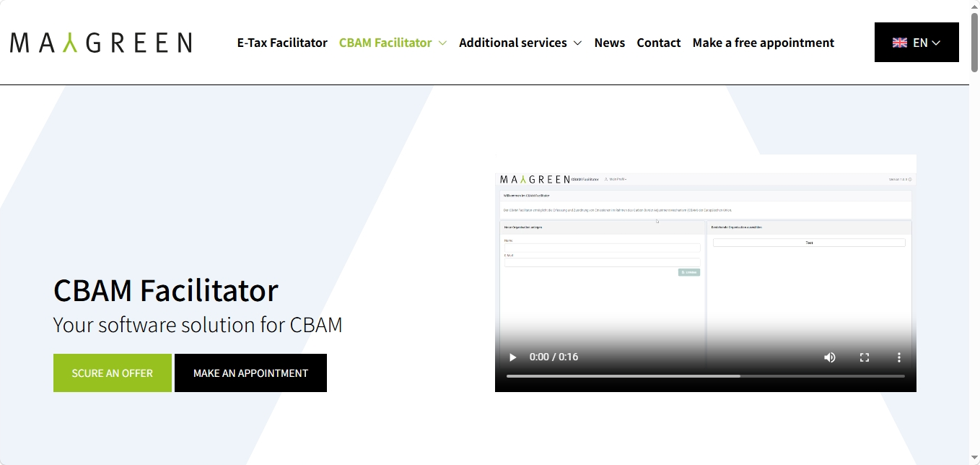Open CBAM Facilitator menu item
Image resolution: width=980 pixels, height=465 pixels.
[x=385, y=43]
